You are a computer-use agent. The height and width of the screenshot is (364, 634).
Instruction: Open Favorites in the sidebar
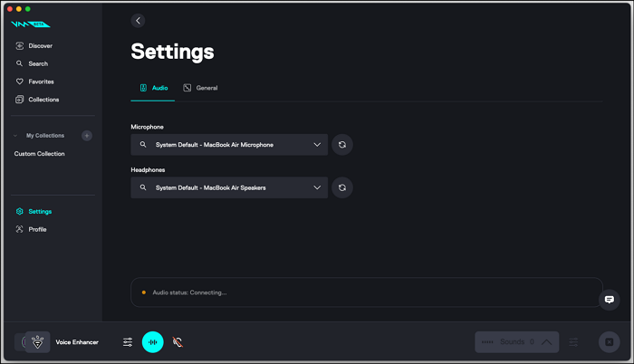(41, 81)
